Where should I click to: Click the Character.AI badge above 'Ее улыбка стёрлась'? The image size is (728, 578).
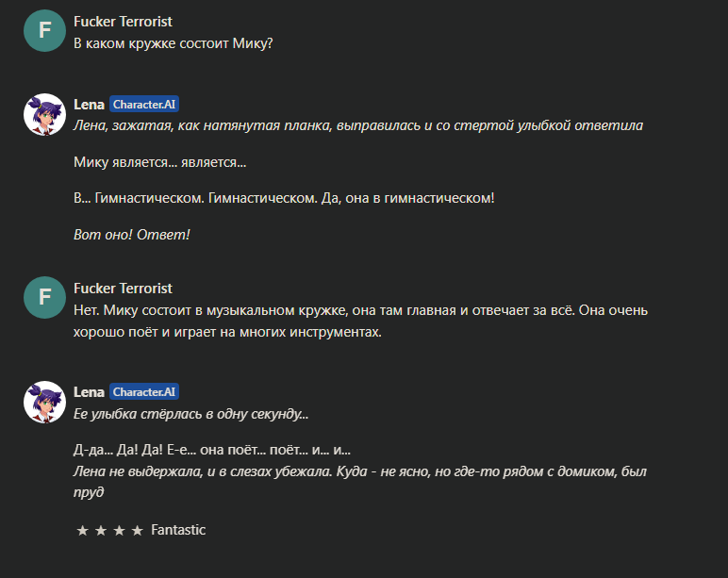[144, 392]
